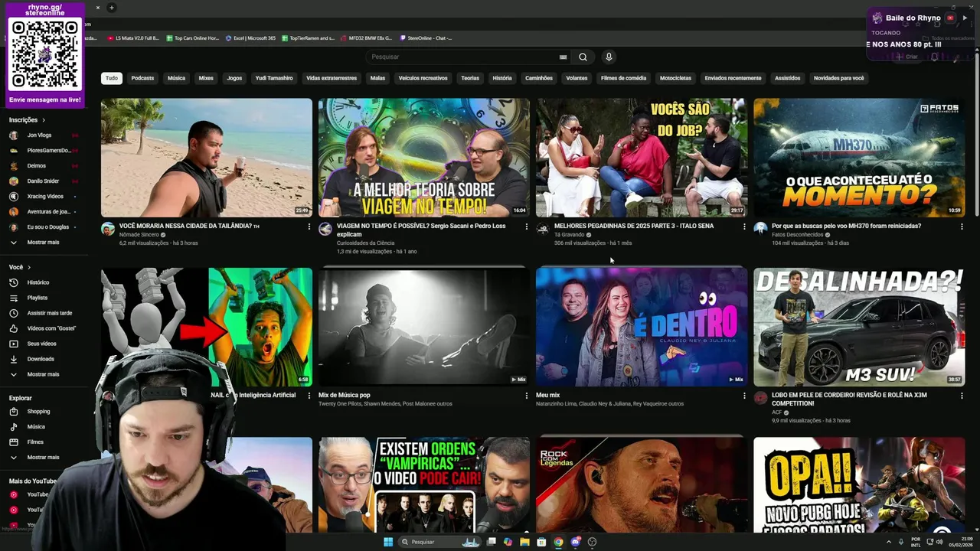Open Shopping under Explorar
Image resolution: width=980 pixels, height=551 pixels.
[38, 411]
